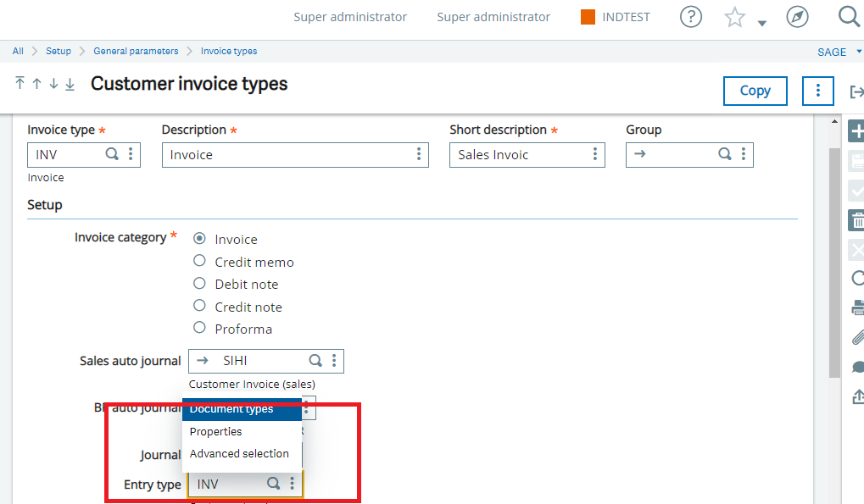Open Sales auto journal actions dots
This screenshot has height=504, width=864.
point(334,360)
